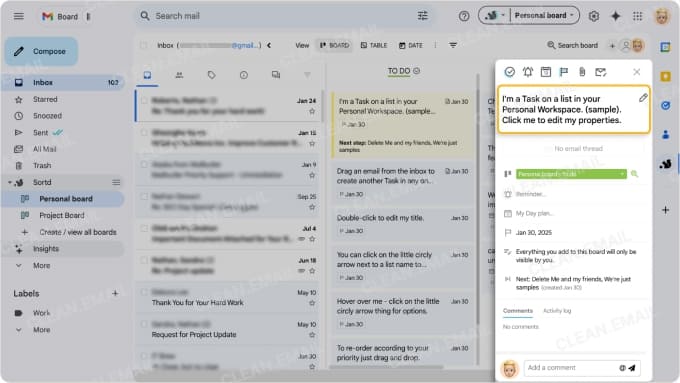680x383 pixels.
Task: Open Google Keep side panel icon
Action: point(665,76)
